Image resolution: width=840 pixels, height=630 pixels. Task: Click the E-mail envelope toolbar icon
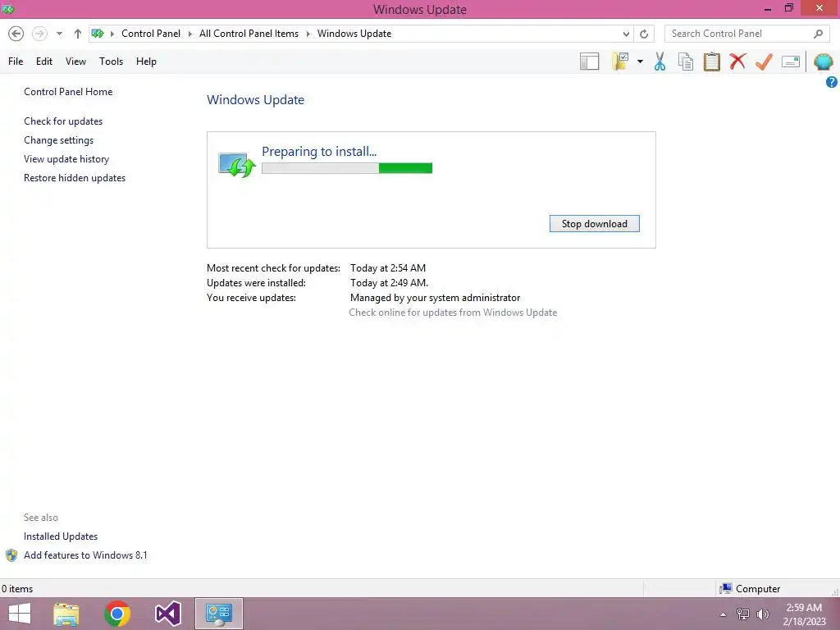tap(791, 62)
